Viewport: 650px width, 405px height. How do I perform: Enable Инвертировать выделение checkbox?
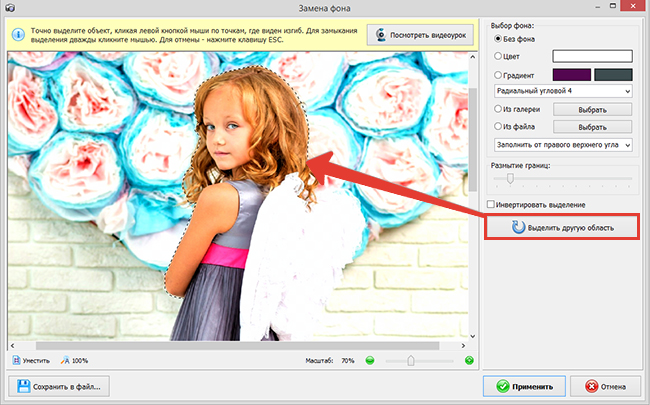point(491,204)
